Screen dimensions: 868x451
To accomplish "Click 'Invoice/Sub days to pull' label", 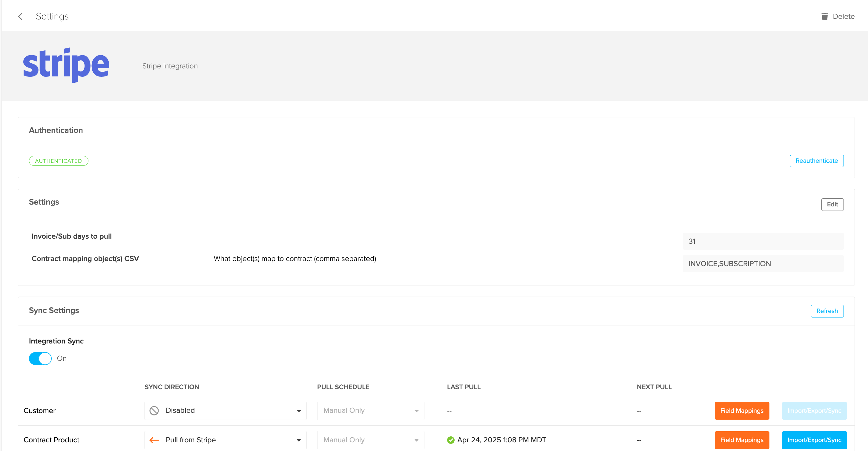I will [x=71, y=237].
